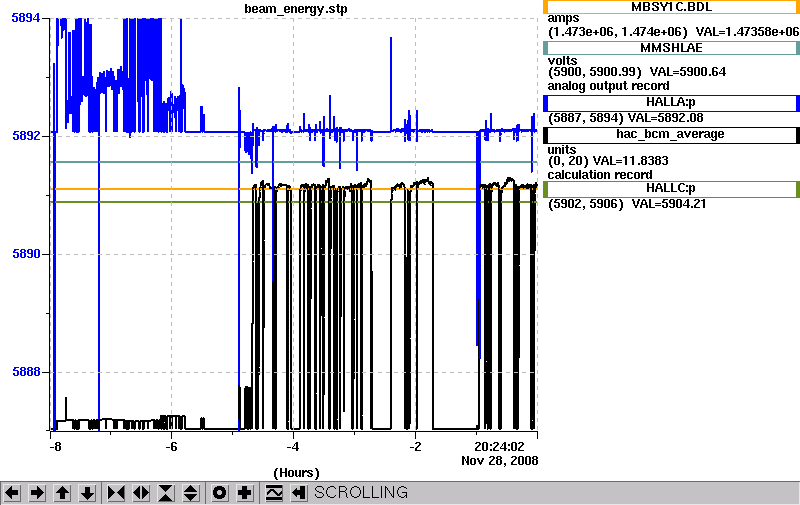Screen dimensions: 800x505
Task: Click the -6 hours x-axis label
Action: 171,447
